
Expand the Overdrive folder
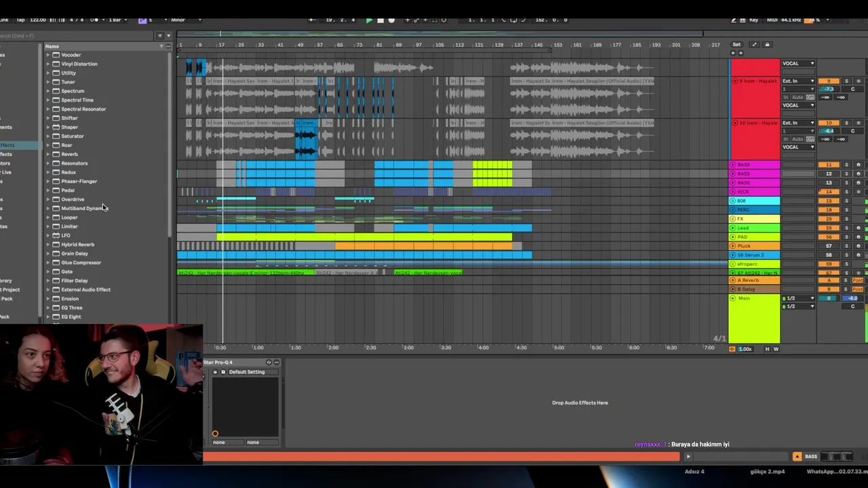[48, 199]
